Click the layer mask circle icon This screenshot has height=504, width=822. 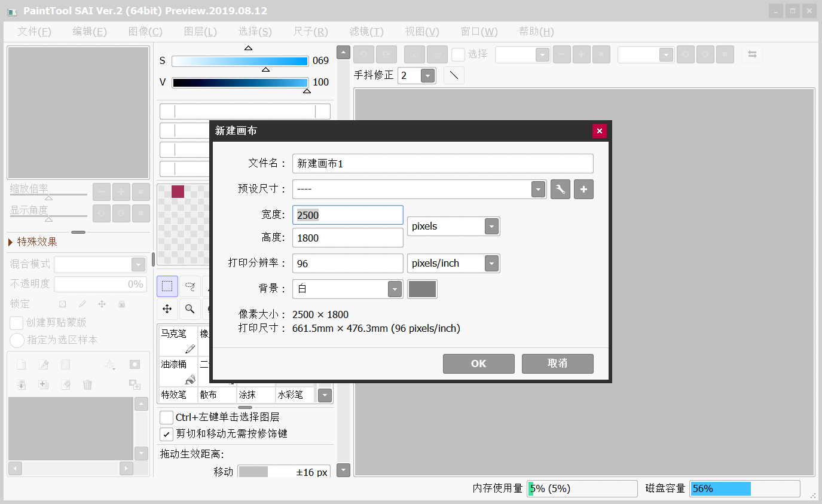pos(135,365)
